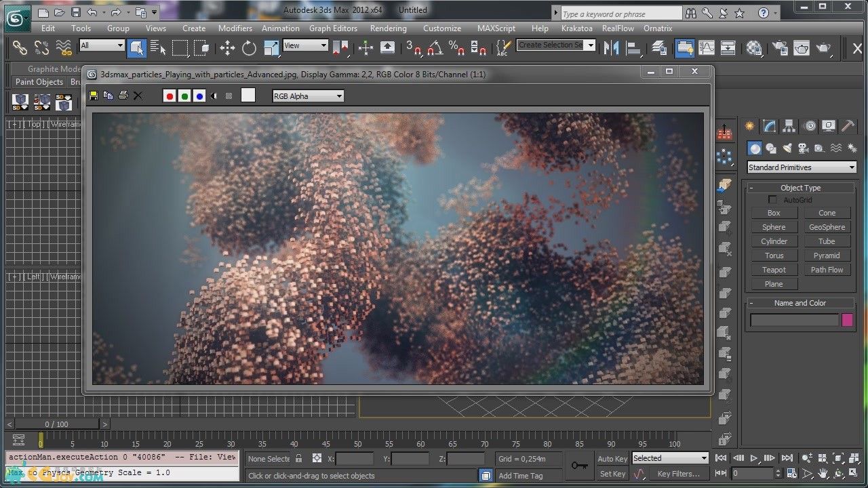Save image in the render frame window
Viewport: 868px width, 488px height.
(x=94, y=96)
